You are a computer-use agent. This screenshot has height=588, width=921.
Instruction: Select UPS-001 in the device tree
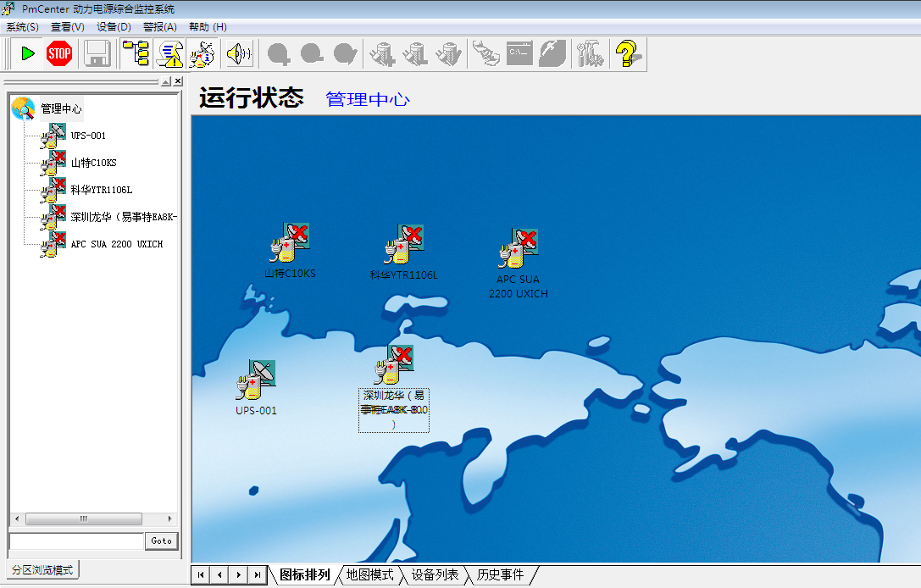click(x=88, y=136)
